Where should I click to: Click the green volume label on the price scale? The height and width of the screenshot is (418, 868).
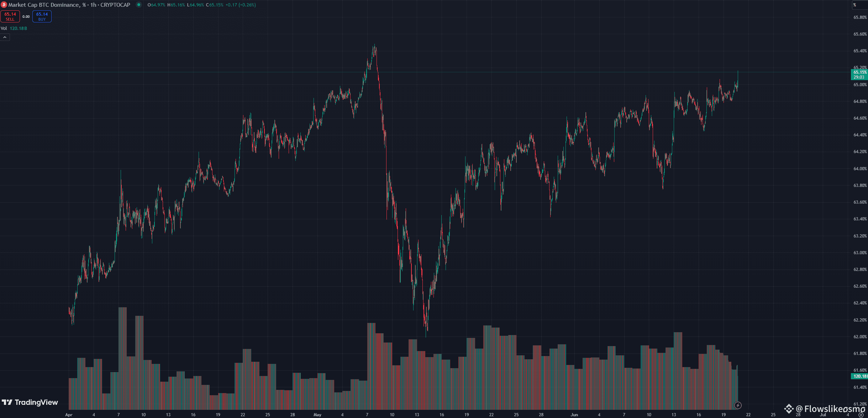pos(859,376)
